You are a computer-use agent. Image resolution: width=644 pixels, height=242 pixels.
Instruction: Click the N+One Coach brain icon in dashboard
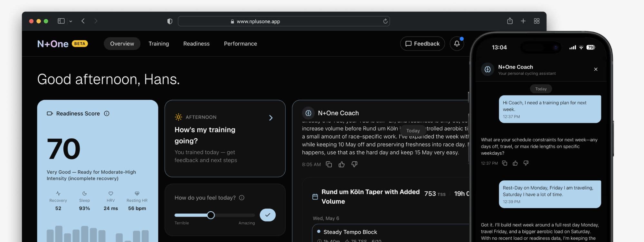tap(308, 113)
